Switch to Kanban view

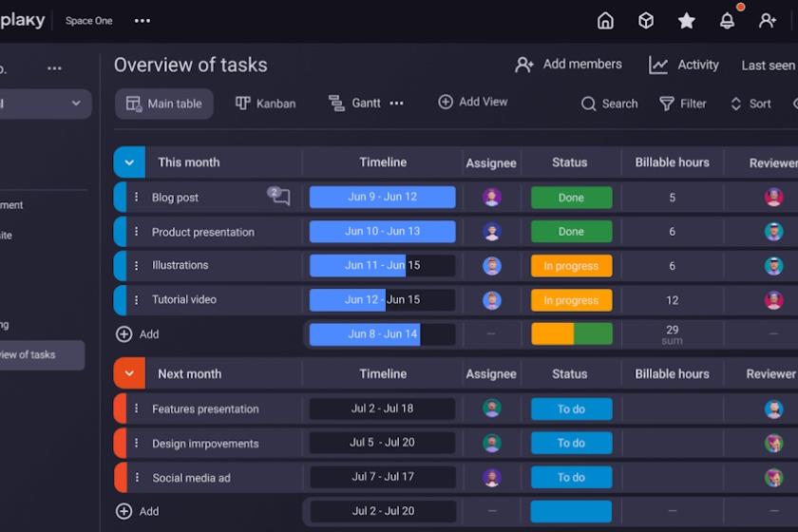(x=265, y=104)
